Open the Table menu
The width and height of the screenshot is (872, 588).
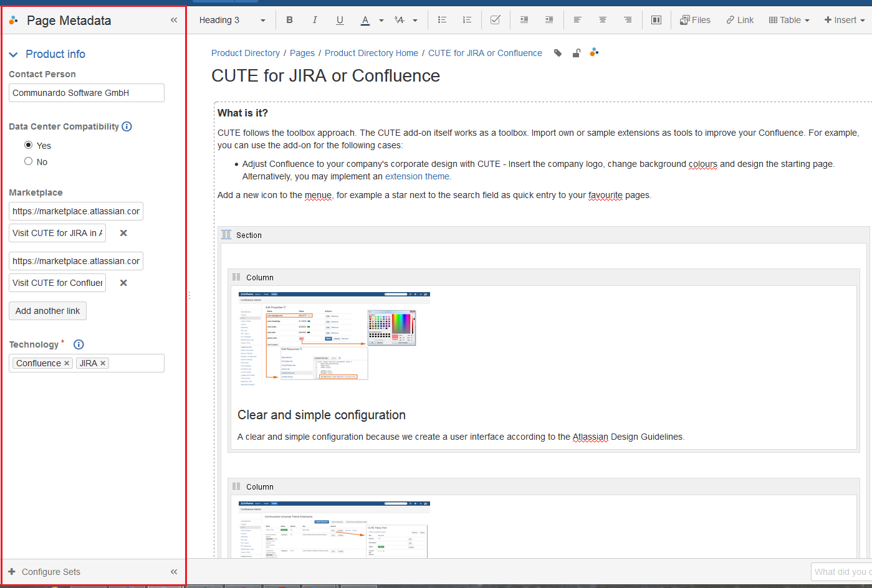pos(789,20)
